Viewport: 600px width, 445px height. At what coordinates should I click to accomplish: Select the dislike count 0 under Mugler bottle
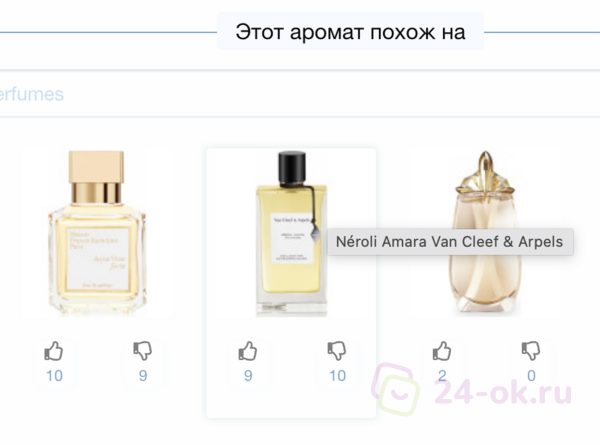(x=531, y=376)
